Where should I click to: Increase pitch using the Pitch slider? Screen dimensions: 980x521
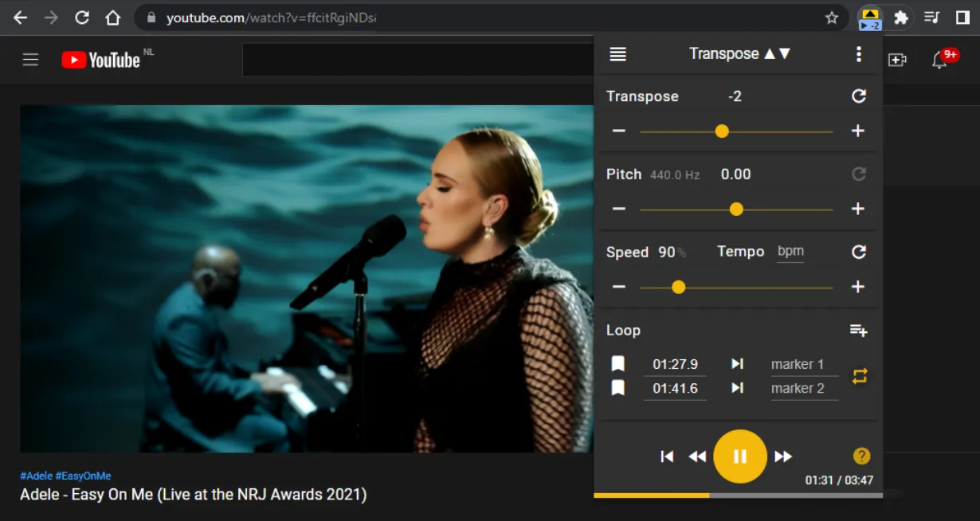736,209
